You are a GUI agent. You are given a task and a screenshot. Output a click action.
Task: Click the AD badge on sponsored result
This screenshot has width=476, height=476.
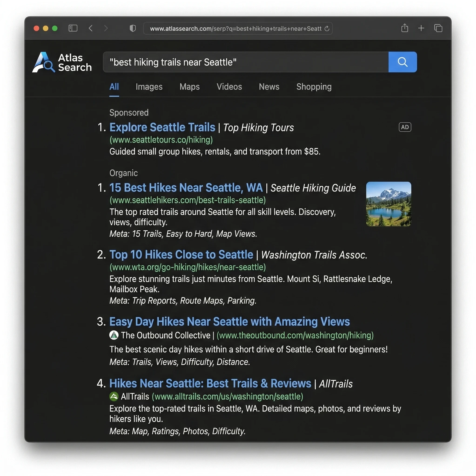coord(405,127)
